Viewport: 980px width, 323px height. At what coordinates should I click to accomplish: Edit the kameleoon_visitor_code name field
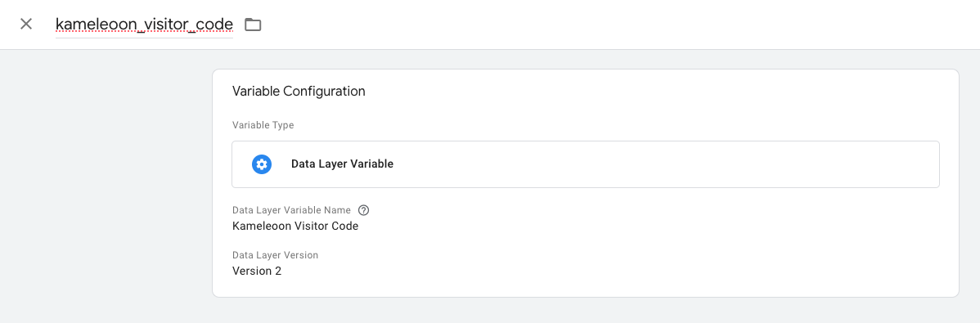(x=144, y=25)
